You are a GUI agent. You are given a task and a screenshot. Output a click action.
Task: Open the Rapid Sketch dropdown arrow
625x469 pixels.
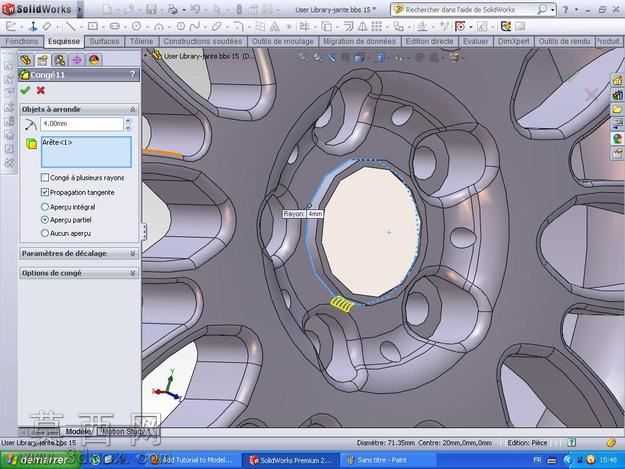coord(470,27)
